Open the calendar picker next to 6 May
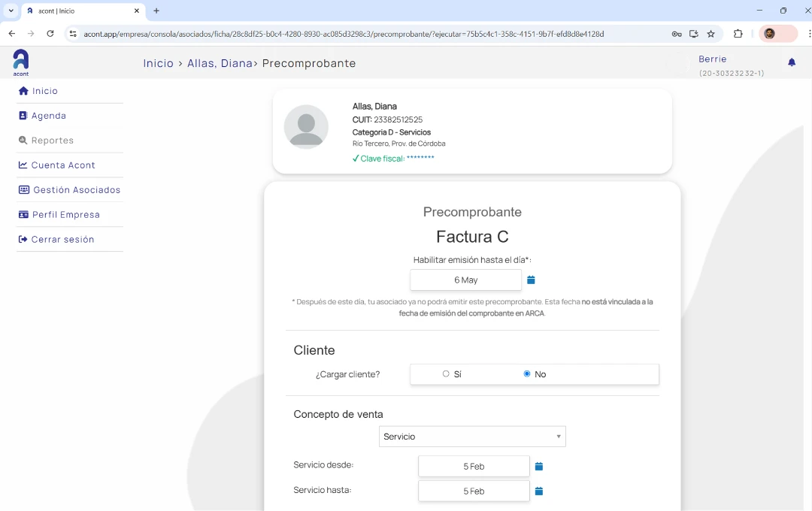Image resolution: width=812 pixels, height=511 pixels. [x=531, y=279]
